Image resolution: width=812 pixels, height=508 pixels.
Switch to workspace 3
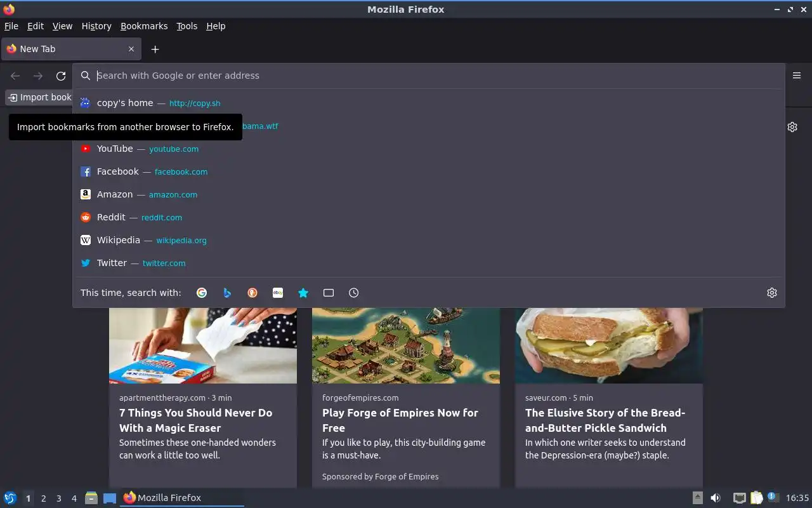click(x=58, y=498)
